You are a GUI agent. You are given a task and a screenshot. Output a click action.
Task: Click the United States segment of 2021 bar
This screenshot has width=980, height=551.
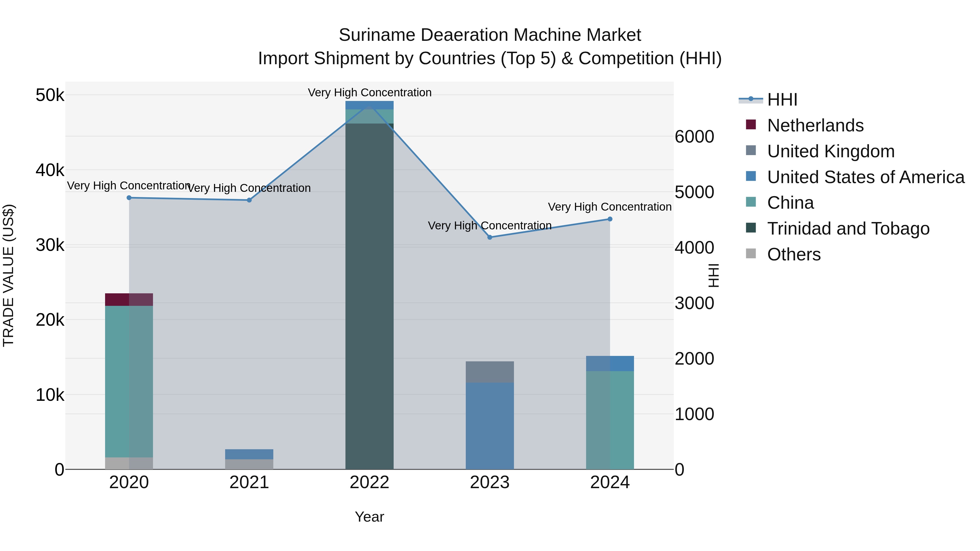coord(249,454)
